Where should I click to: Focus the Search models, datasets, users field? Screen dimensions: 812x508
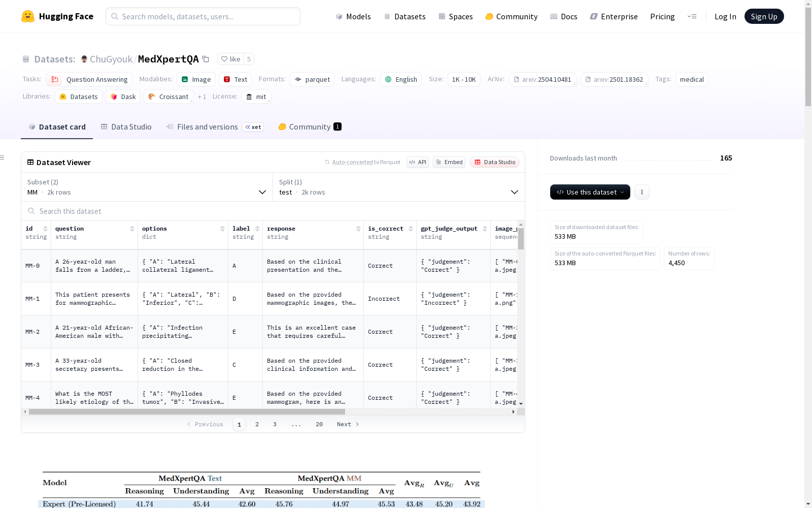203,16
